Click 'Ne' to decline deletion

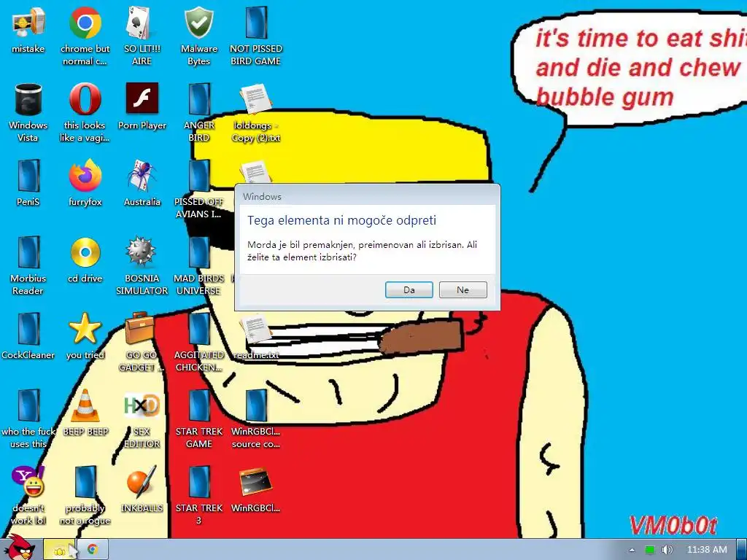(x=462, y=289)
